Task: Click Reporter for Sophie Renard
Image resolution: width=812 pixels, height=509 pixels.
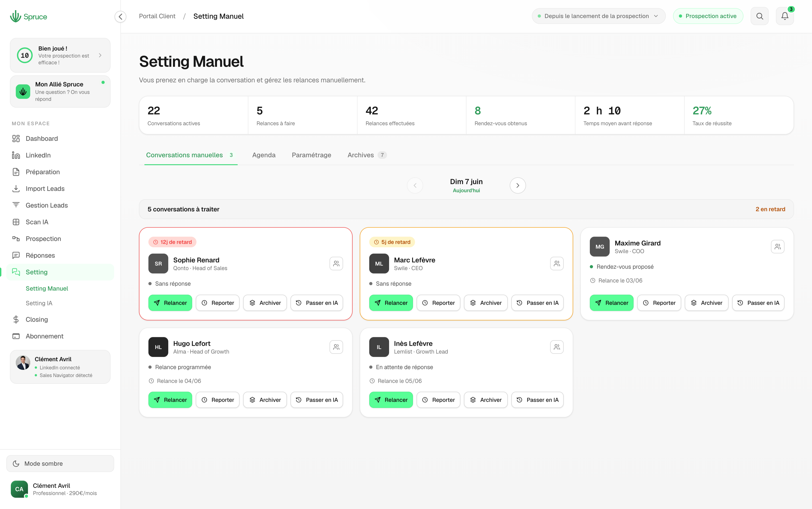Action: tap(218, 303)
